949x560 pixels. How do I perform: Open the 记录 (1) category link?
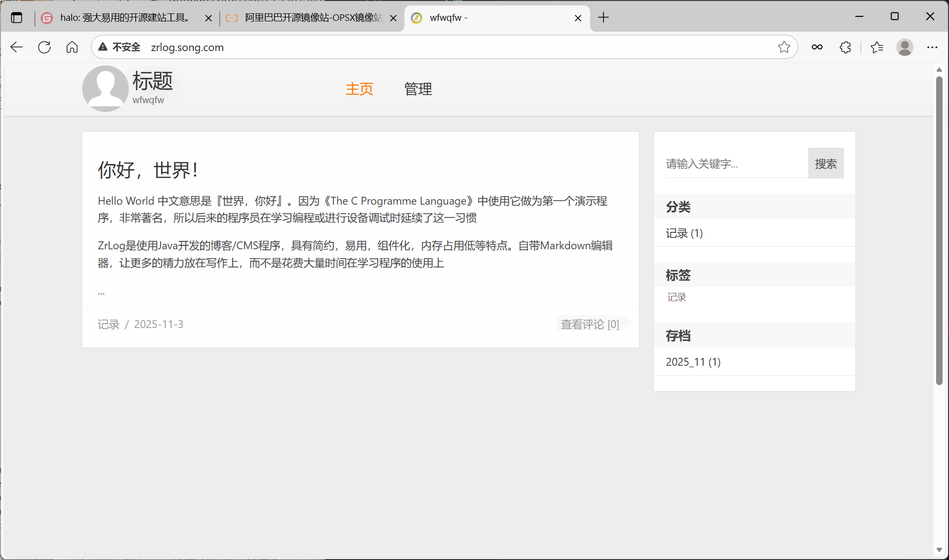point(684,233)
